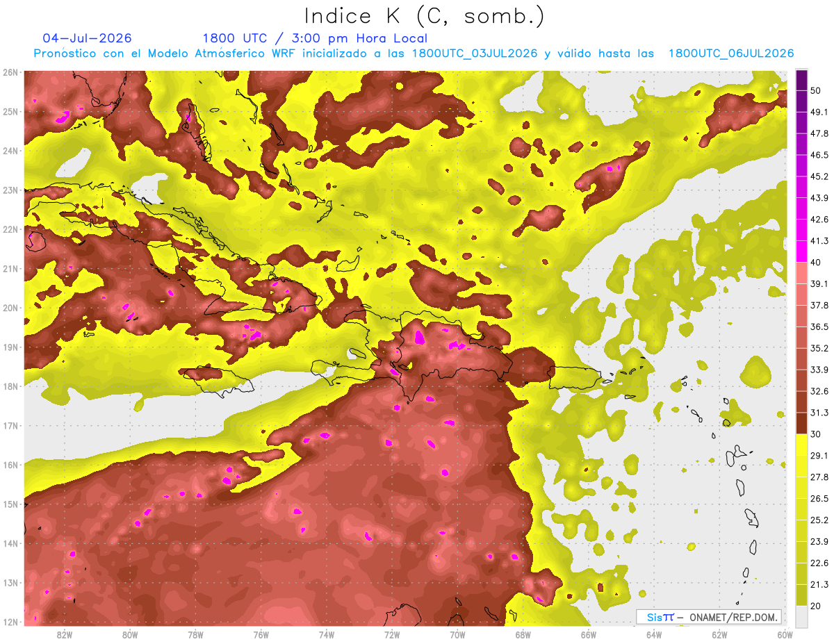
Task: Click the "23N" latitude label
Action: [x=10, y=190]
